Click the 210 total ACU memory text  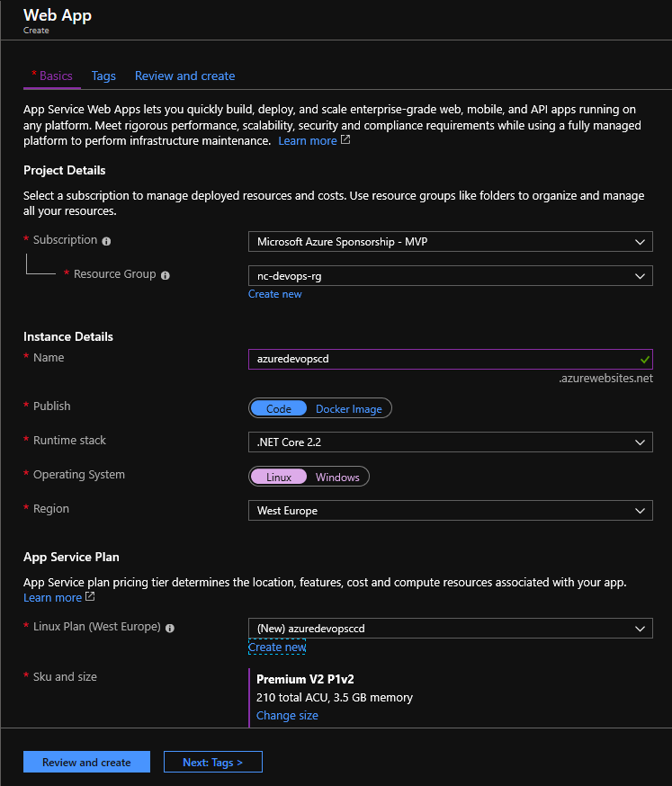[x=335, y=697]
